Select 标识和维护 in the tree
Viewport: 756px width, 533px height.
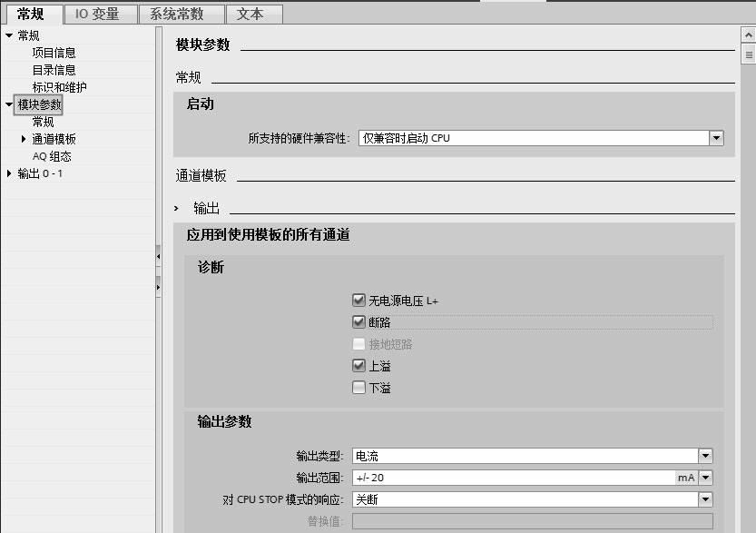tap(59, 87)
